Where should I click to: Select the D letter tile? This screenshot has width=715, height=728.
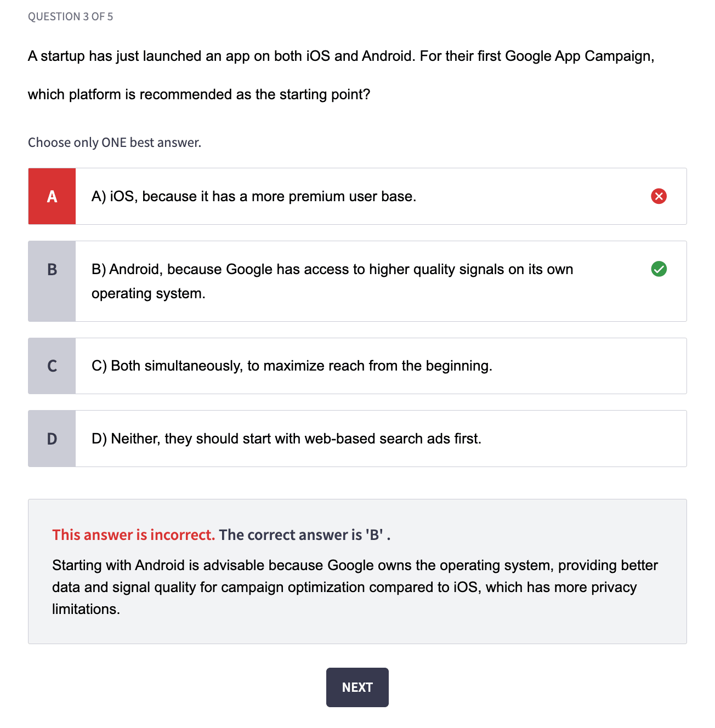[52, 439]
